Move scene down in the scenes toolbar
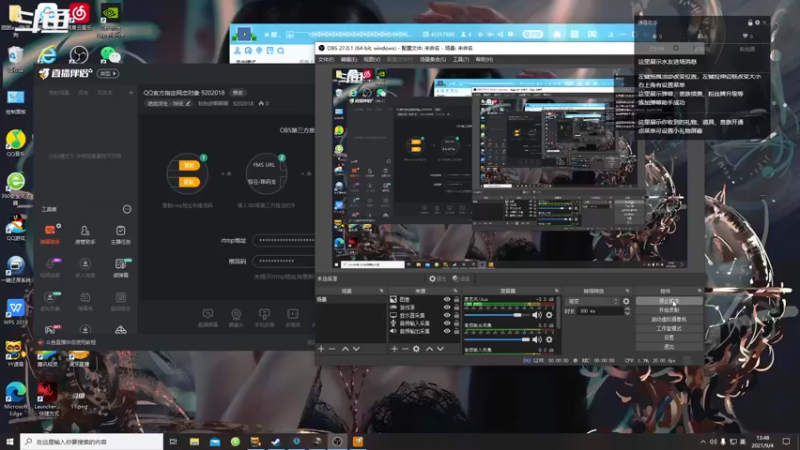Viewport: 800px width, 450px height. tap(356, 349)
